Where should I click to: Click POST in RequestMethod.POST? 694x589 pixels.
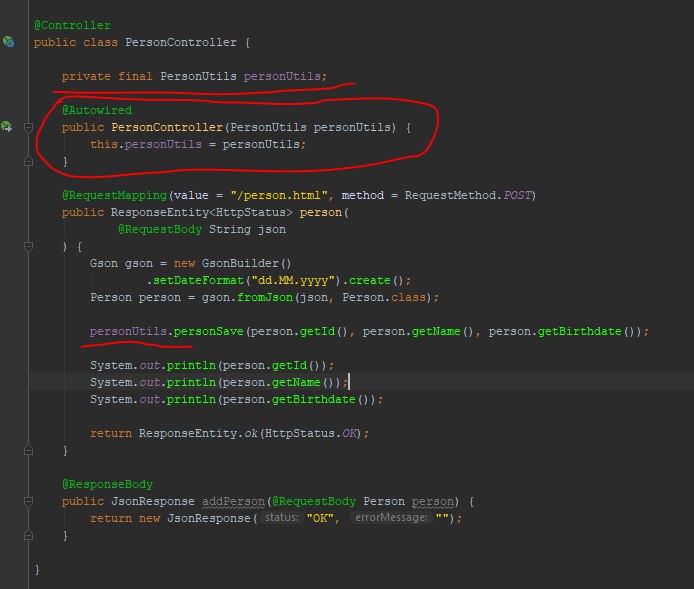[x=517, y=195]
